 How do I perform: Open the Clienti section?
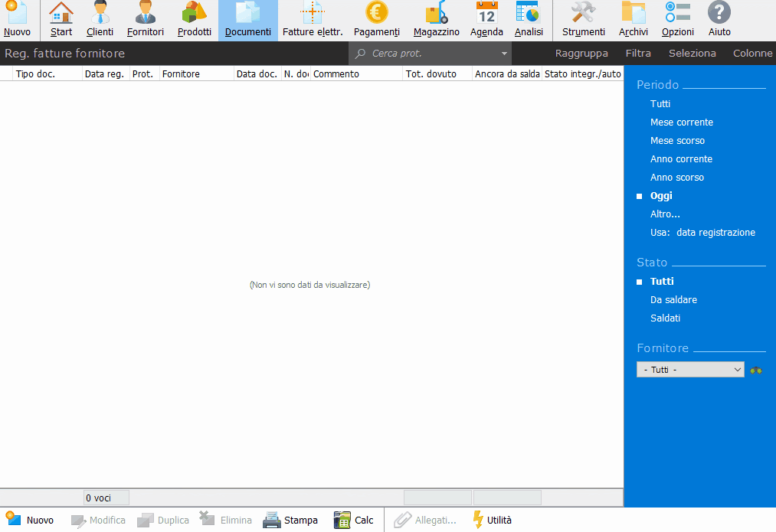tap(100, 20)
